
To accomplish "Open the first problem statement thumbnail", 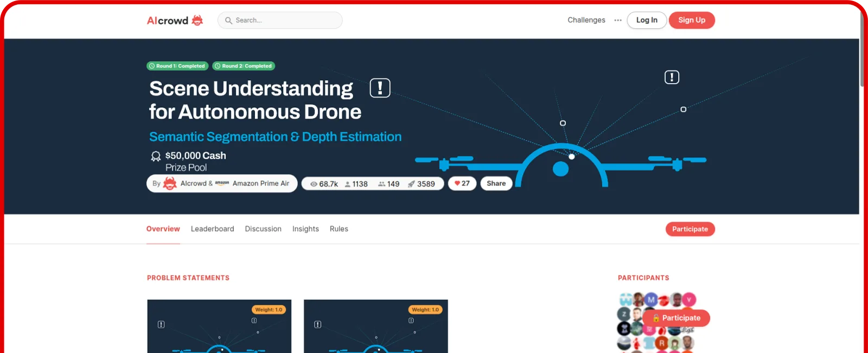I will pos(219,326).
